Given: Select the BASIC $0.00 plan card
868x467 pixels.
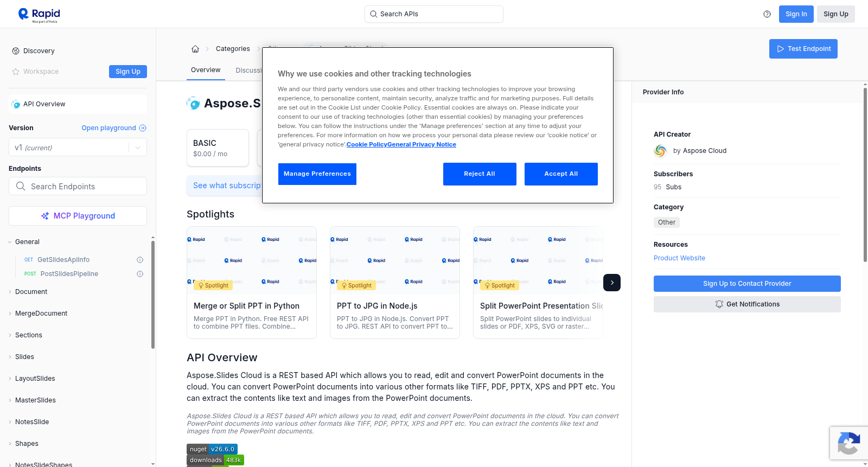Looking at the screenshot, I should click(x=218, y=148).
